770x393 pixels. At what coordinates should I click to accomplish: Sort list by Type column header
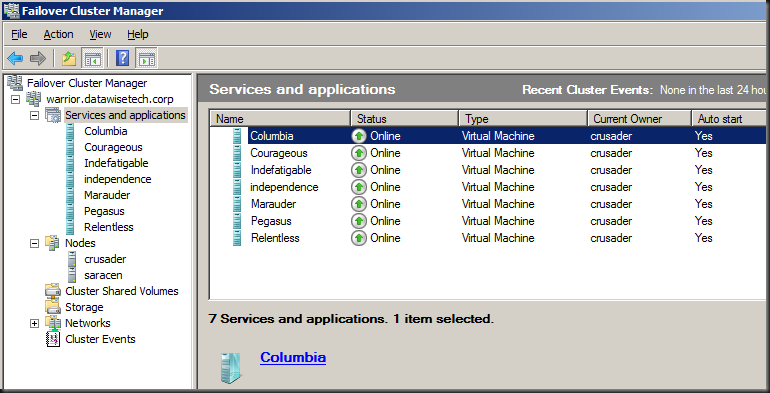coord(523,119)
